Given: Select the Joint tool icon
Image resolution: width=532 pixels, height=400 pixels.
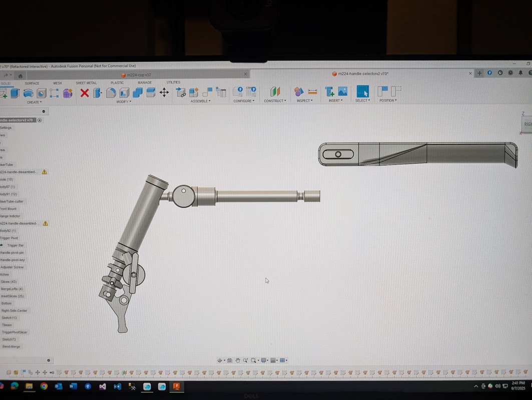Looking at the screenshot, I should [207, 92].
